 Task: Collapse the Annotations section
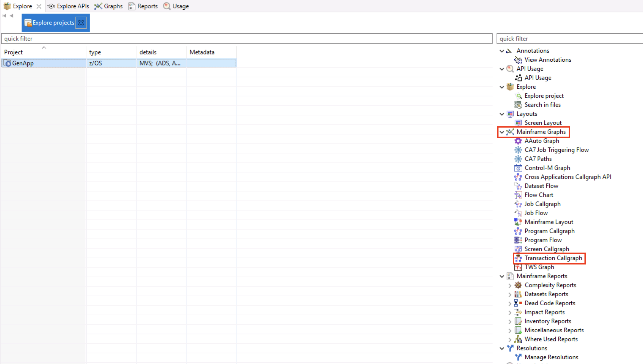click(x=502, y=51)
